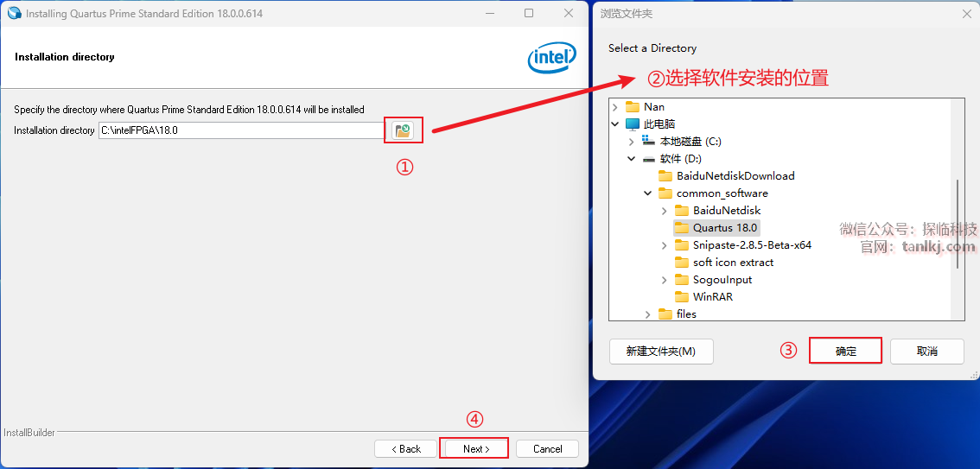Maximize the Quartus installer window
The height and width of the screenshot is (469, 980).
click(529, 13)
